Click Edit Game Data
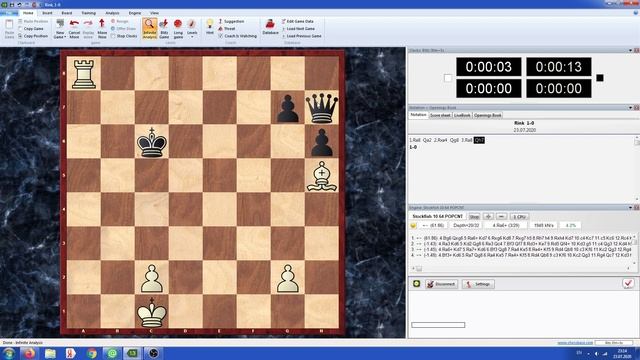This screenshot has width=640, height=360. (298, 21)
